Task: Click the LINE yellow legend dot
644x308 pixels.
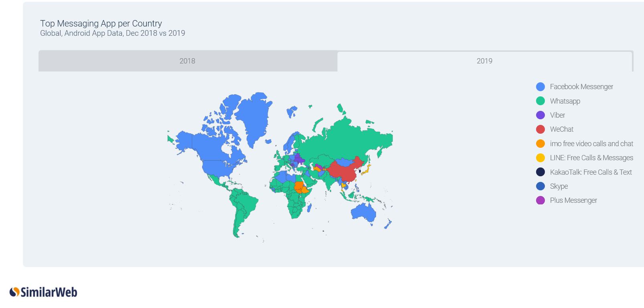Action: 540,158
